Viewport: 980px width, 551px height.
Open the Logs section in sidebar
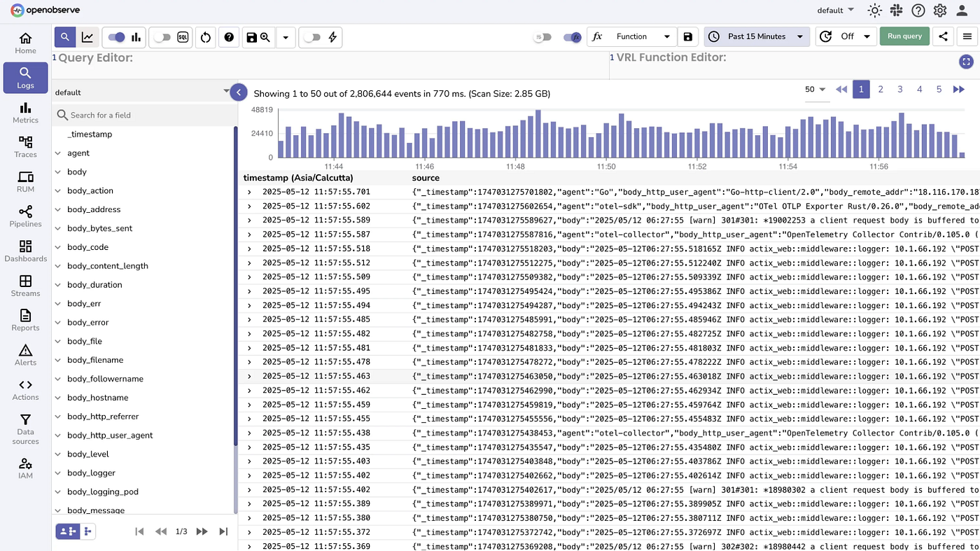25,78
